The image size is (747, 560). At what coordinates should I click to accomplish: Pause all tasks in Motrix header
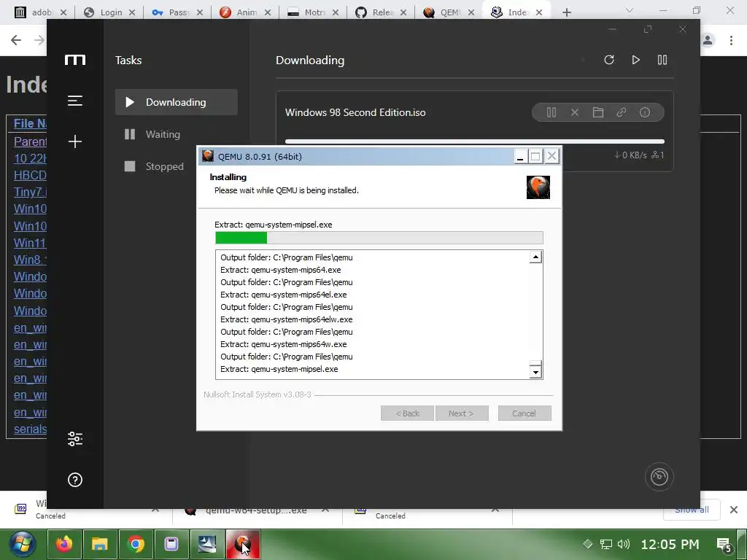[x=662, y=60]
